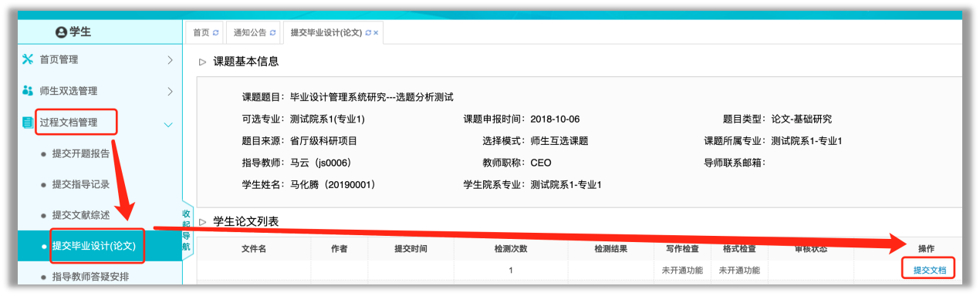980x296 pixels.
Task: Switch to the 首页 tab
Action: click(201, 32)
